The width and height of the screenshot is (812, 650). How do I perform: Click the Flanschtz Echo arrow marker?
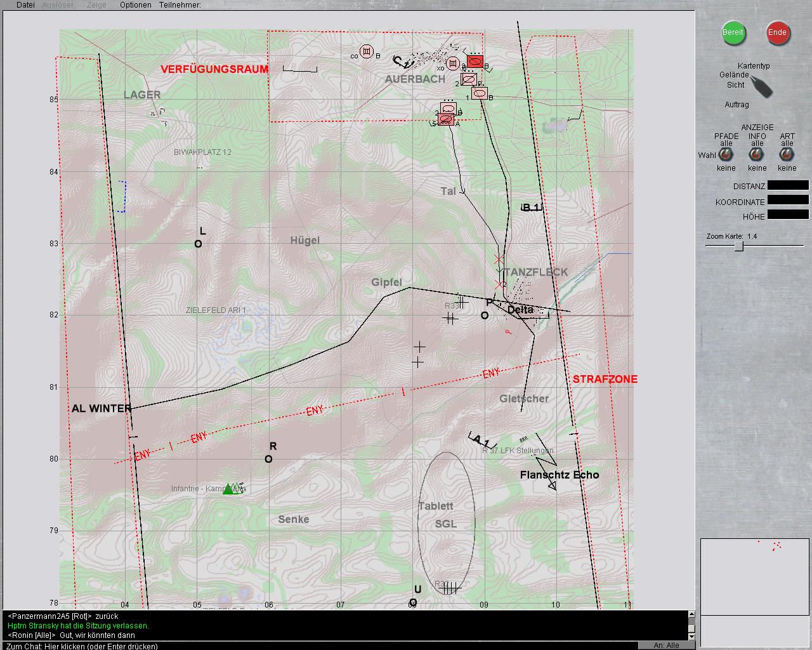point(552,486)
